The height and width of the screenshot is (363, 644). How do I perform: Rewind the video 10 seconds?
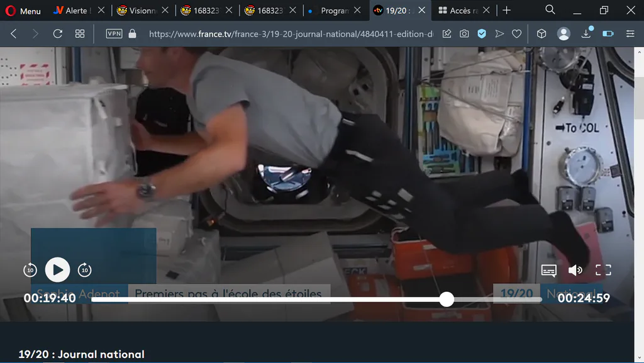30,270
